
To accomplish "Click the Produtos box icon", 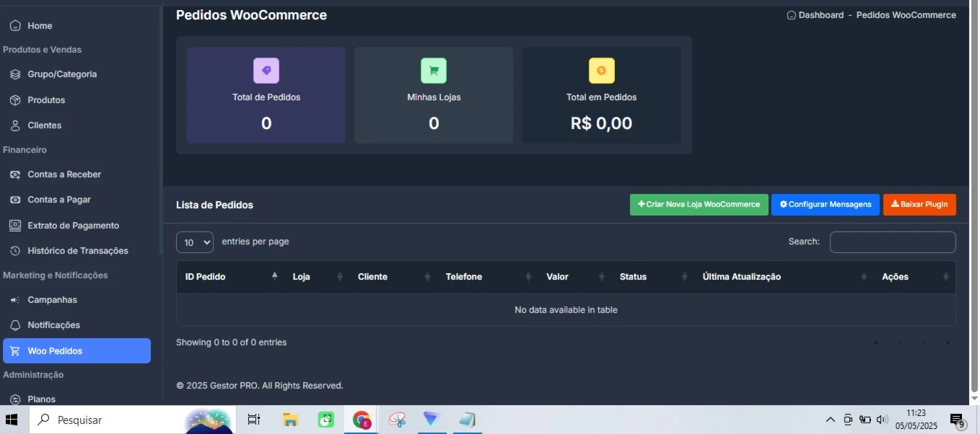I will 15,100.
